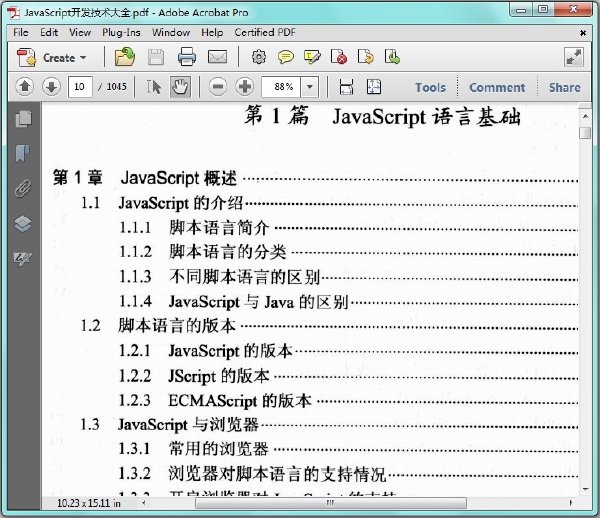Click TOC entry 1.3.1 常用的浏览器
Screen dimensions: 600x518
pyautogui.click(x=194, y=449)
